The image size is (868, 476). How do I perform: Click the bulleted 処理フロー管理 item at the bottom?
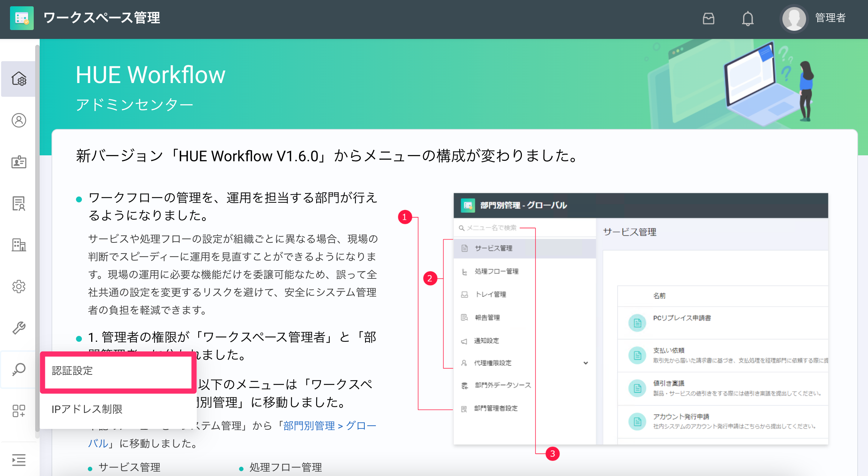[286, 467]
